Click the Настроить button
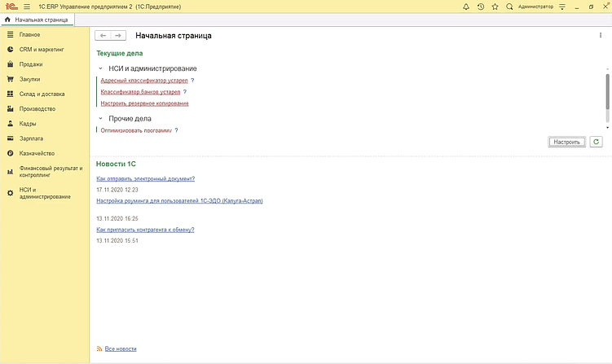This screenshot has width=612, height=364. point(566,142)
